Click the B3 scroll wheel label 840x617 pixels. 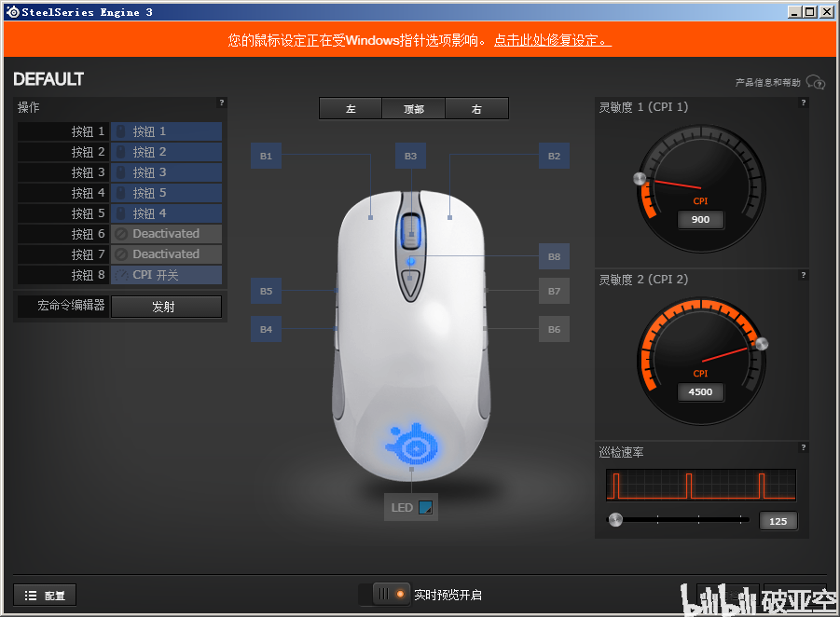pos(410,156)
